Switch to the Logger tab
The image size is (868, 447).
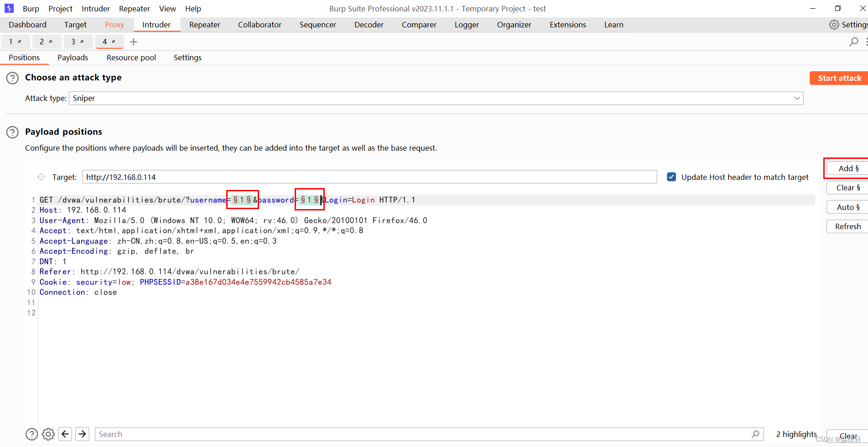(x=467, y=25)
